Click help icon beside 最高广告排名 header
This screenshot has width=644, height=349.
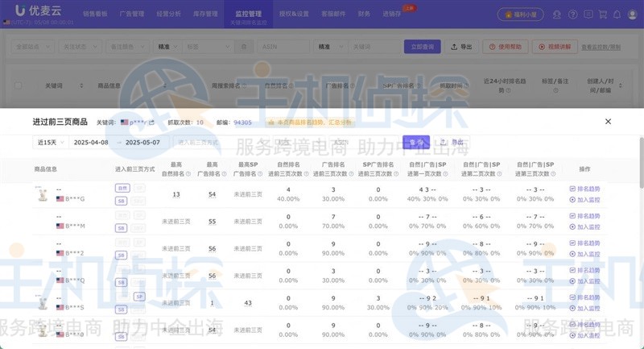click(x=225, y=174)
